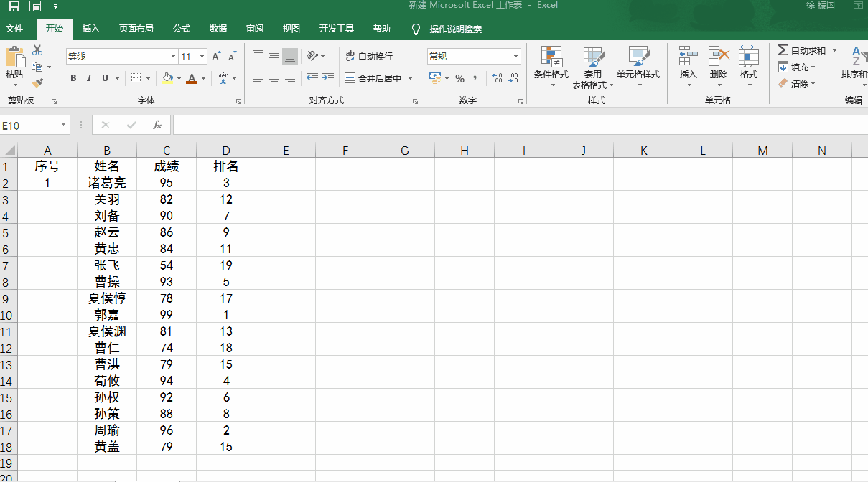Click the text orientation icon
This screenshot has height=482, width=868.
coord(312,56)
